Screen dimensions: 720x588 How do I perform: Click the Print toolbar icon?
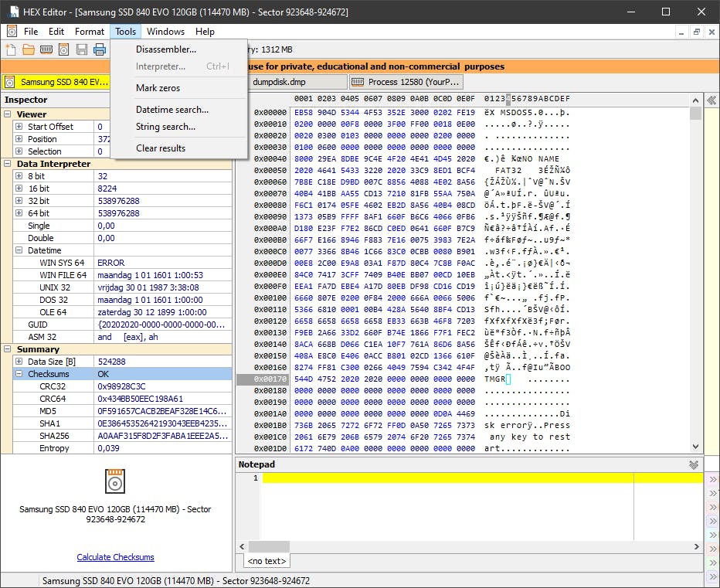point(100,50)
